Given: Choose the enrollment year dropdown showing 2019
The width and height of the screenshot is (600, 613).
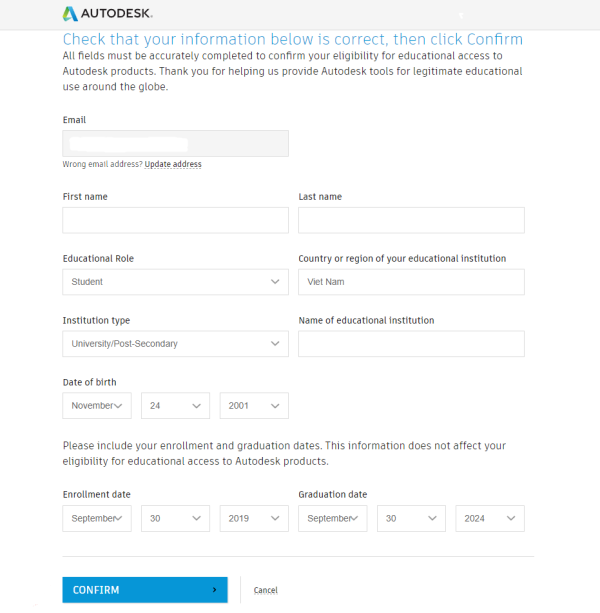Looking at the screenshot, I should [254, 518].
